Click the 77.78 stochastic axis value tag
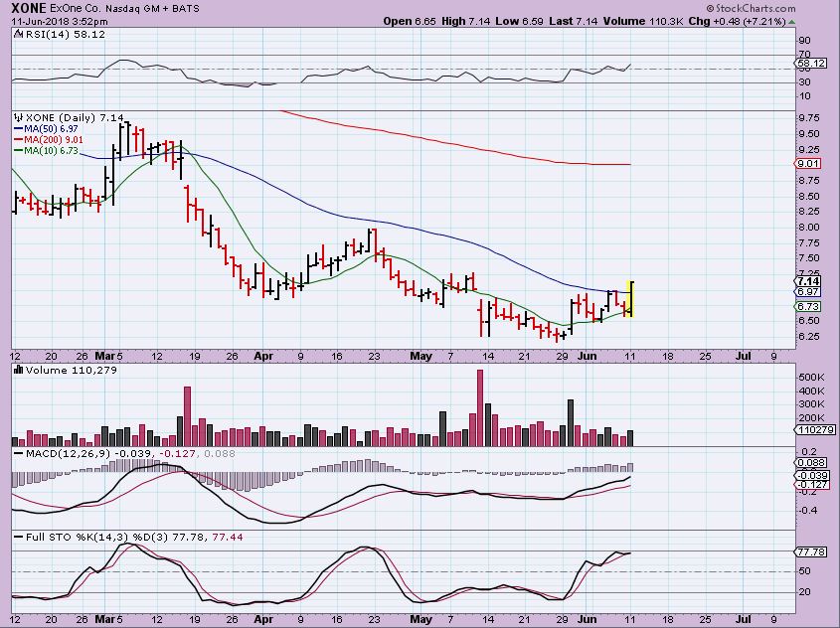This screenshot has height=628, width=840. coord(811,551)
